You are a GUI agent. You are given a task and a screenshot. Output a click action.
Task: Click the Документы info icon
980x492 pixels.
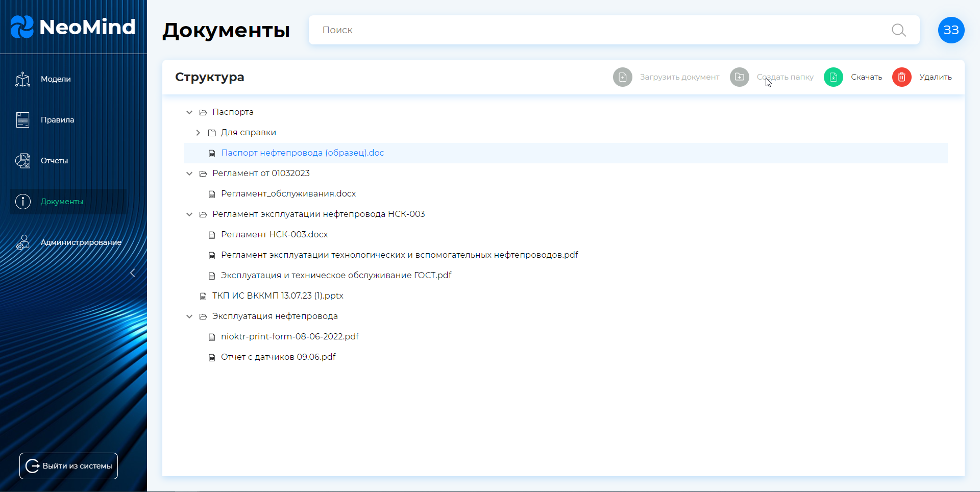coord(23,202)
